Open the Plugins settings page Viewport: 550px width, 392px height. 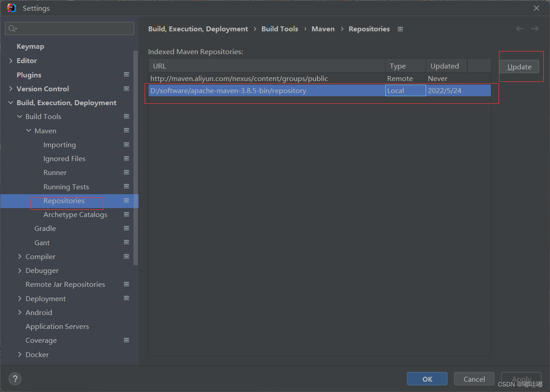coord(29,75)
